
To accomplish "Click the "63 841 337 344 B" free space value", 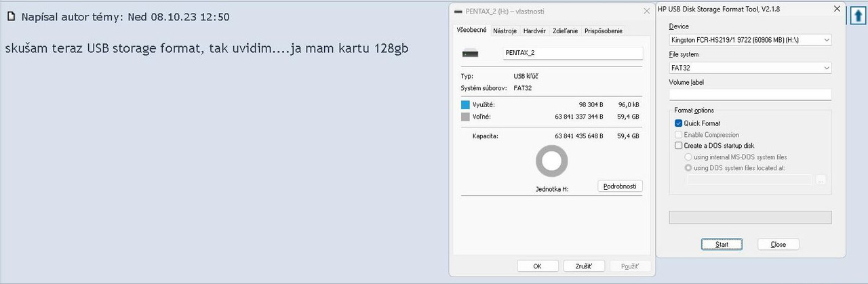I will coord(579,117).
